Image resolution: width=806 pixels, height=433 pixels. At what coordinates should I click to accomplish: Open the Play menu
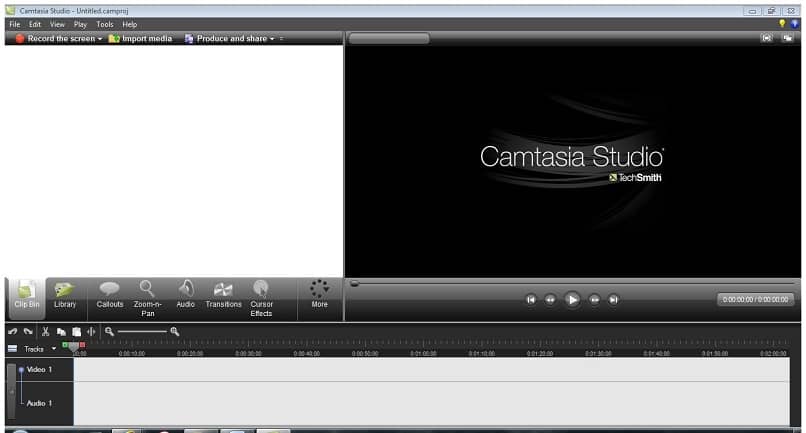point(80,24)
